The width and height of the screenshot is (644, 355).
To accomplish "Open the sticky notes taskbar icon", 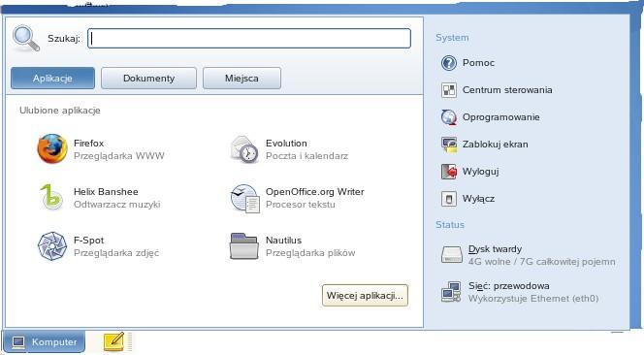I will pyautogui.click(x=114, y=341).
